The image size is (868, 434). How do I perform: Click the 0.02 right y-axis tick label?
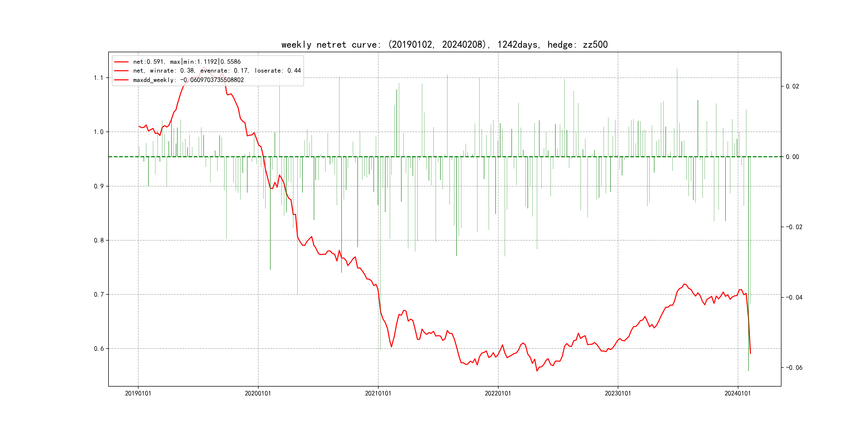pyautogui.click(x=792, y=87)
